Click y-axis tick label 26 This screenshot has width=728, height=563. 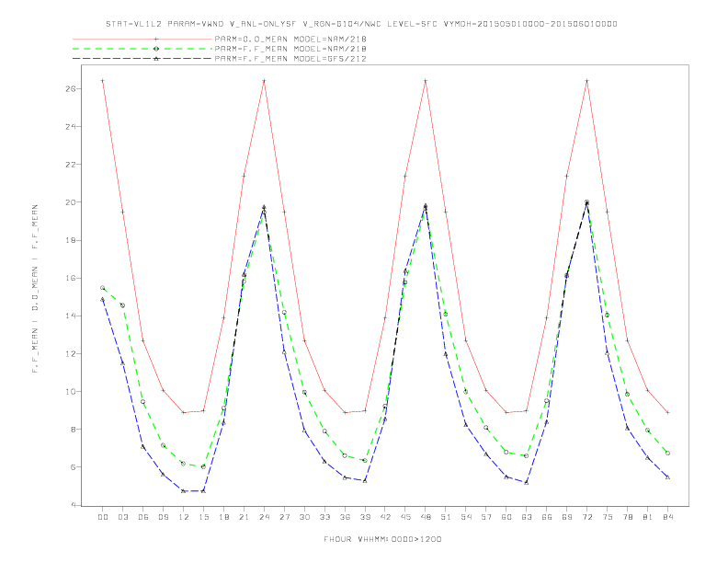(71, 88)
